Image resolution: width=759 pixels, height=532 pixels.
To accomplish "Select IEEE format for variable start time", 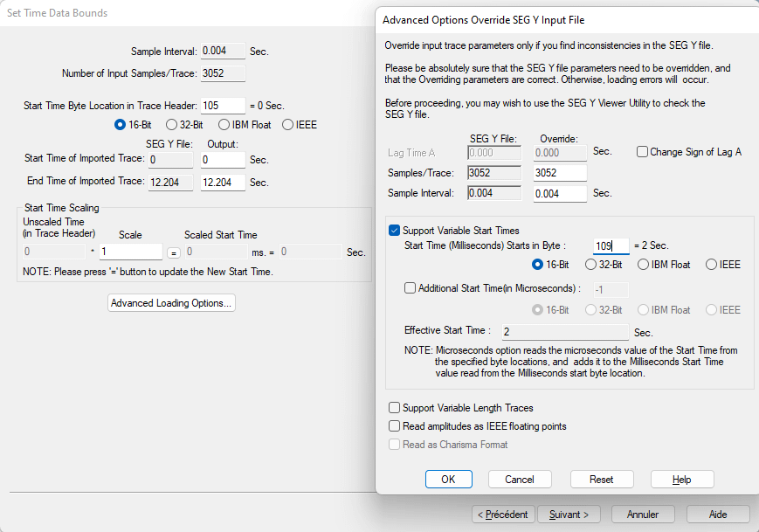I will pos(711,265).
